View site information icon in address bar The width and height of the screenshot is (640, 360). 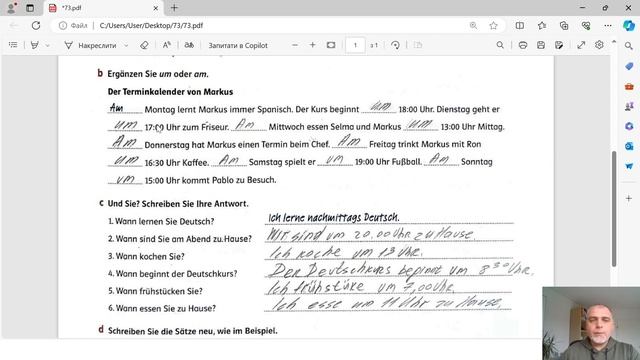(62, 25)
